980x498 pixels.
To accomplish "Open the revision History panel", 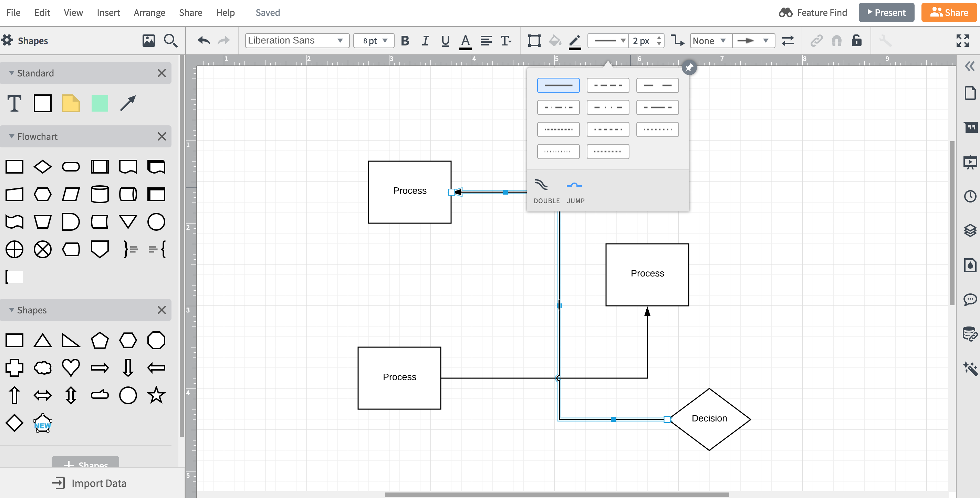I will click(971, 196).
